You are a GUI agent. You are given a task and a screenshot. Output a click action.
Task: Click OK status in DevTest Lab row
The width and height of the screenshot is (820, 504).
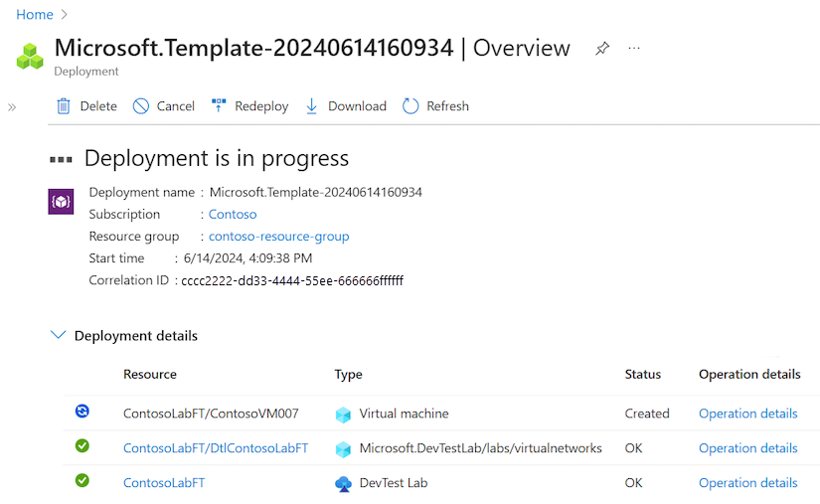pos(633,482)
